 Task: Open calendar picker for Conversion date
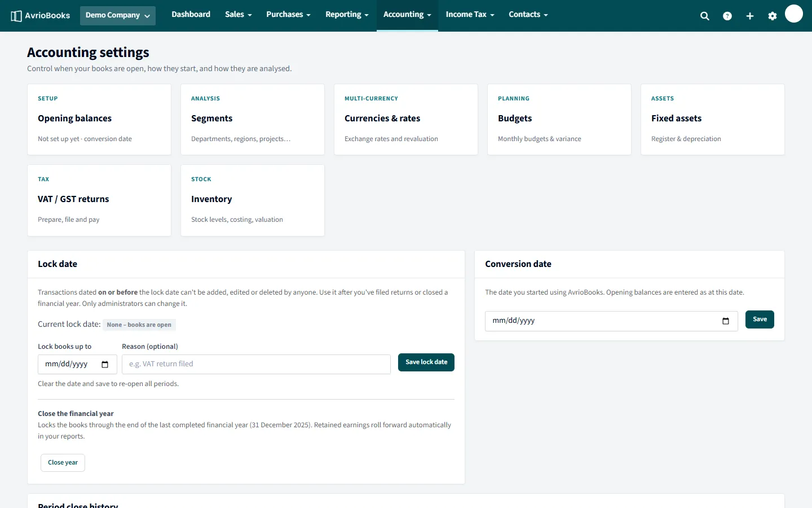click(x=726, y=321)
